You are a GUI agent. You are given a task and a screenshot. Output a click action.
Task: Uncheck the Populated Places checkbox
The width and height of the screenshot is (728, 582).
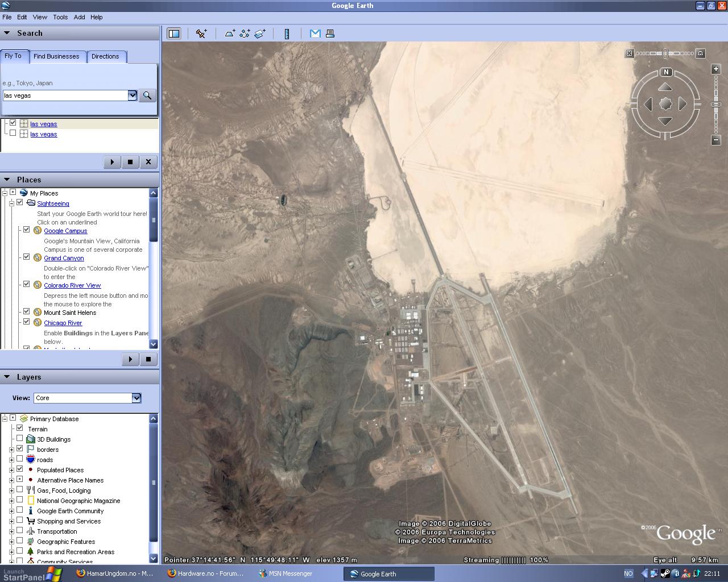[20, 469]
